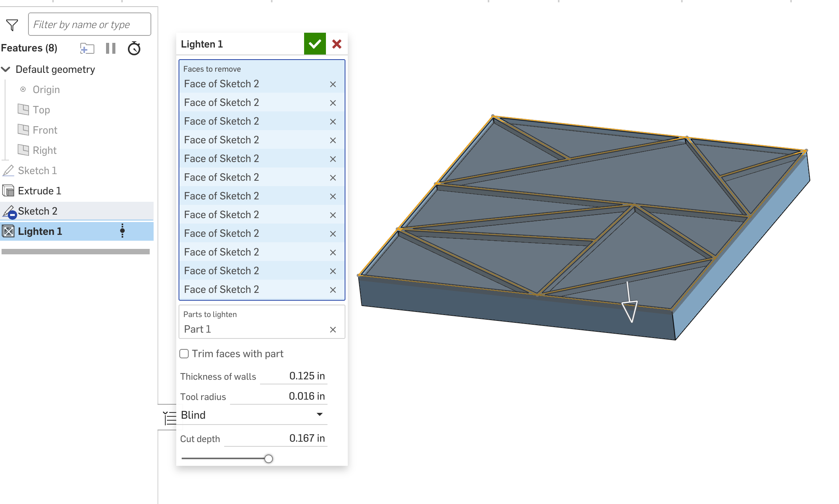Click the Filter by name or type field
Viewport: 839px width, 504px height.
pos(89,25)
